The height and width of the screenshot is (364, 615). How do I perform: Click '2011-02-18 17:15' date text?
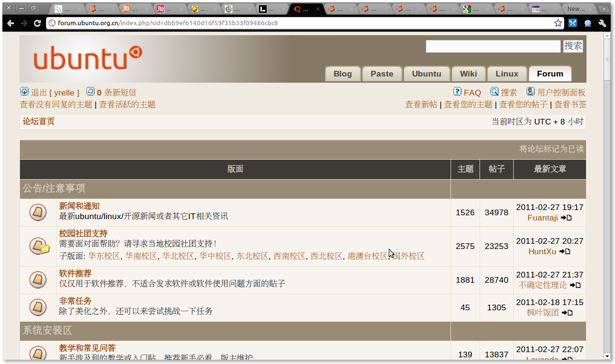click(550, 302)
